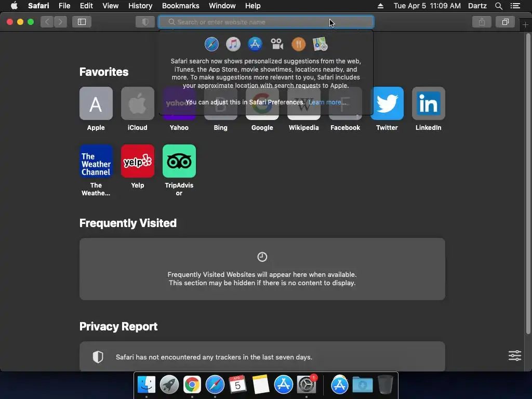The image size is (532, 399).
Task: Open the Facebook favorite tile
Action: (x=345, y=103)
